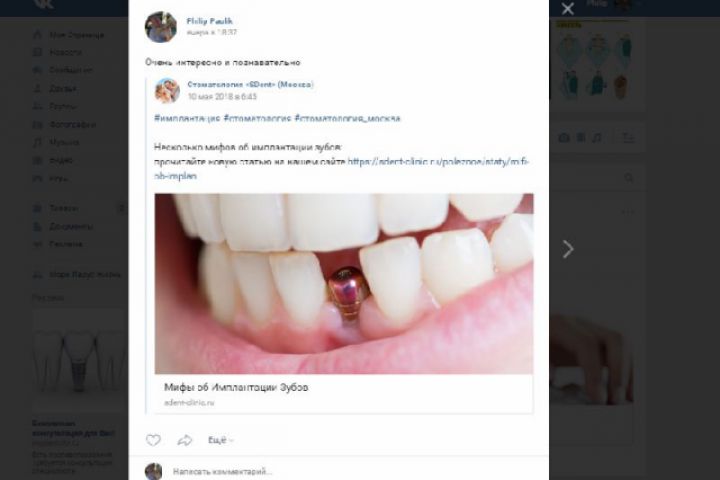Screen dimensions: 720x480
Task: Open the group shortcut below Реклама in sidebar
Action: click(84, 275)
